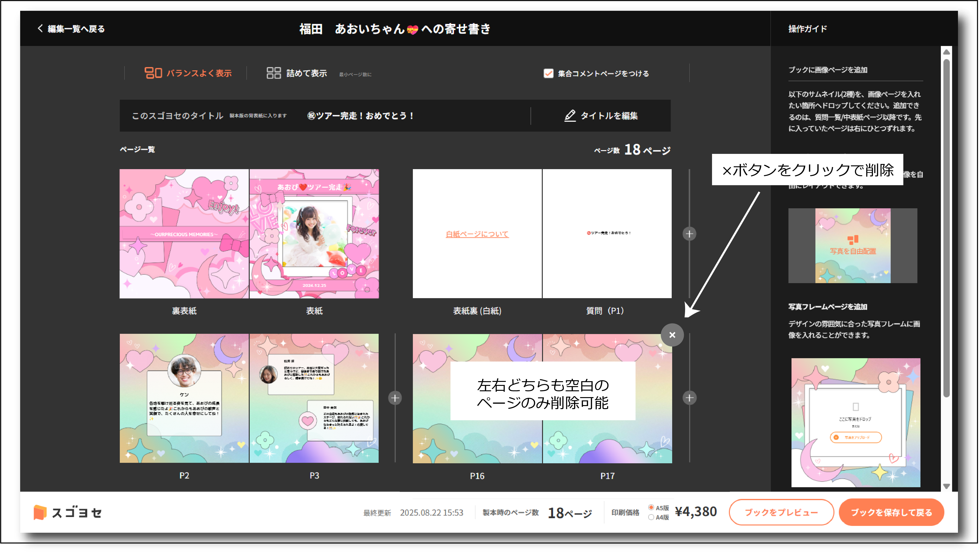Click the バランスよく表示 layout icon
The height and width of the screenshot is (555, 980).
coord(154,73)
